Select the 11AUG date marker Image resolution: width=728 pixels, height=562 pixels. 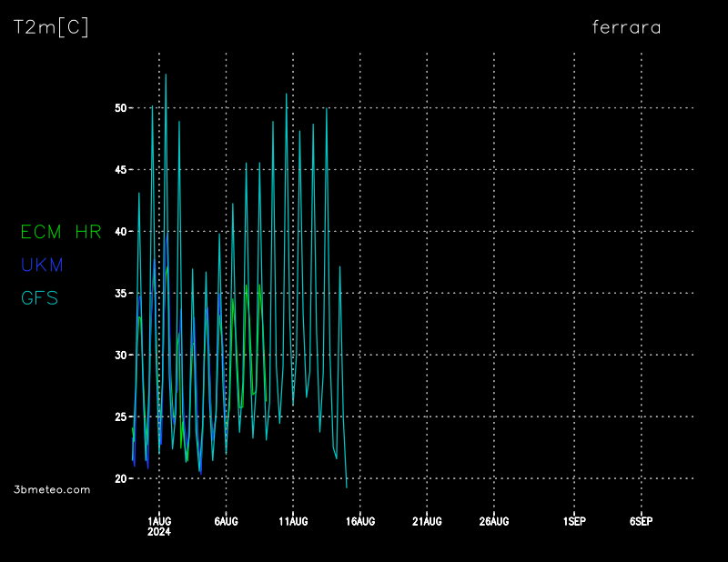(x=293, y=521)
